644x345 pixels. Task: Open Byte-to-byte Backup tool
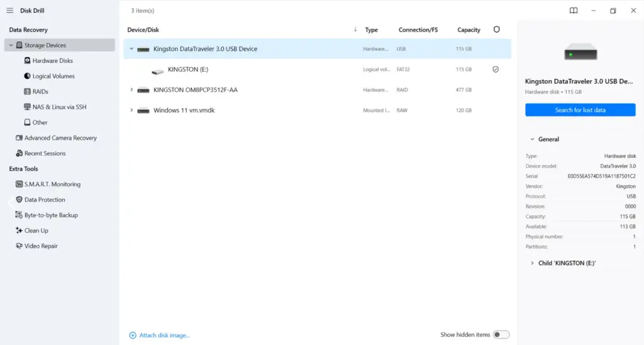coord(51,215)
